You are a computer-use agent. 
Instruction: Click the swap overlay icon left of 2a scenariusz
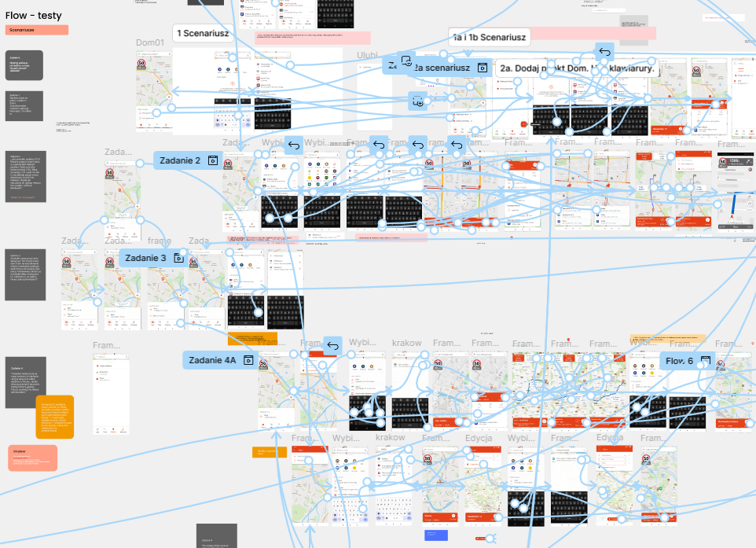[406, 61]
